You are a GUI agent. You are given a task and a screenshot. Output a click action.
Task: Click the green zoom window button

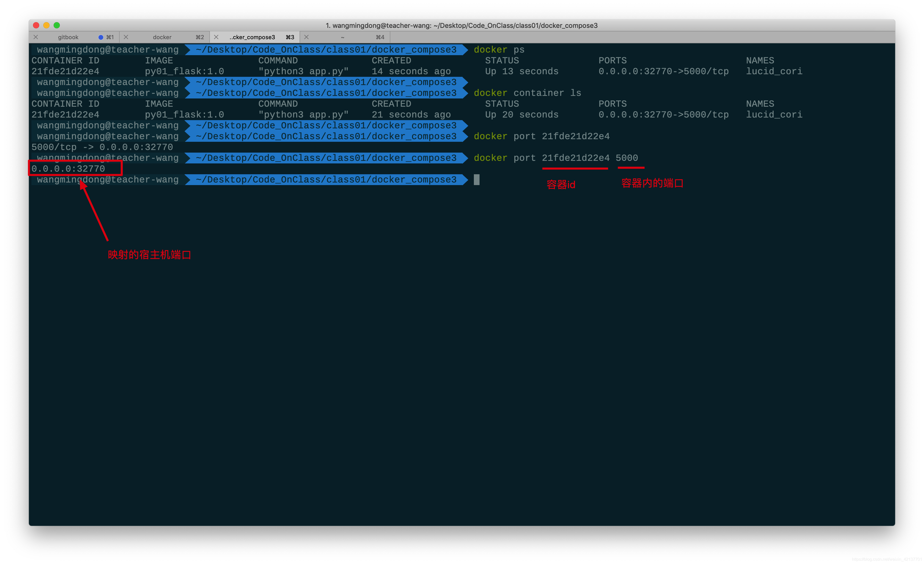click(x=57, y=25)
